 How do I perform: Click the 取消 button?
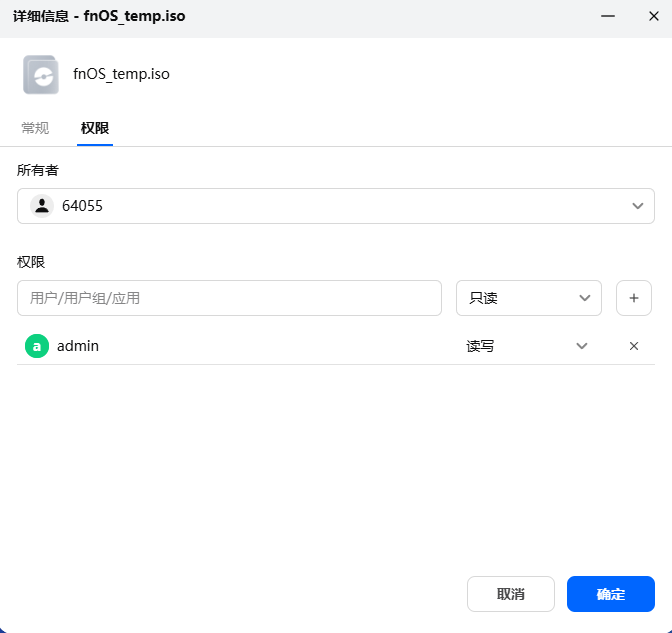click(x=510, y=594)
